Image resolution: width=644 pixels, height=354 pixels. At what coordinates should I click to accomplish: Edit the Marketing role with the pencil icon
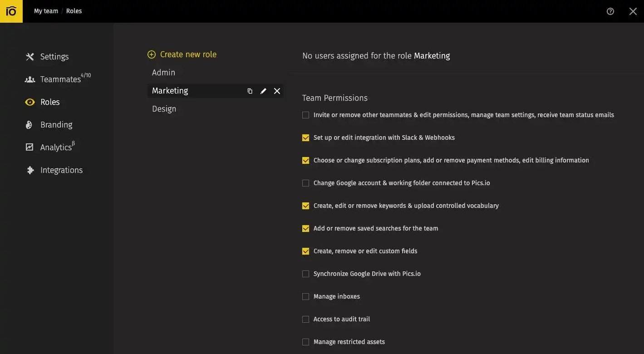click(x=263, y=91)
